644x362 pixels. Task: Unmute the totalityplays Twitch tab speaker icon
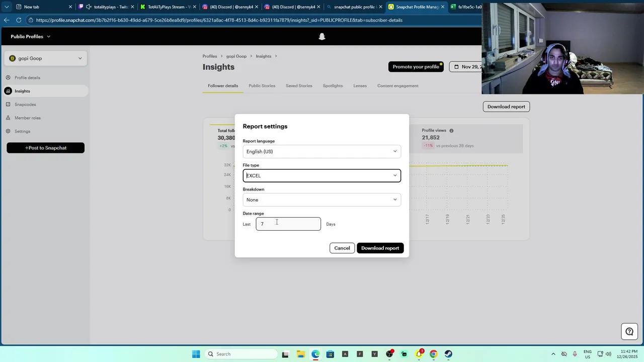click(x=89, y=7)
